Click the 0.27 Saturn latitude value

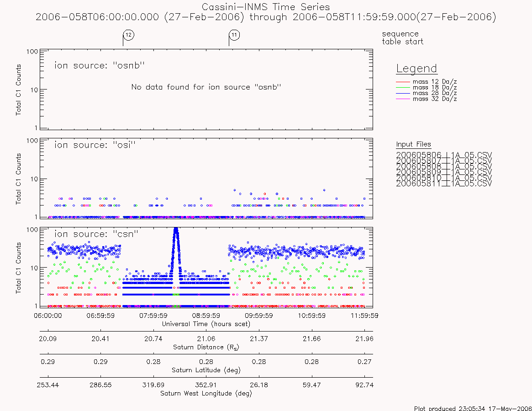click(x=364, y=362)
